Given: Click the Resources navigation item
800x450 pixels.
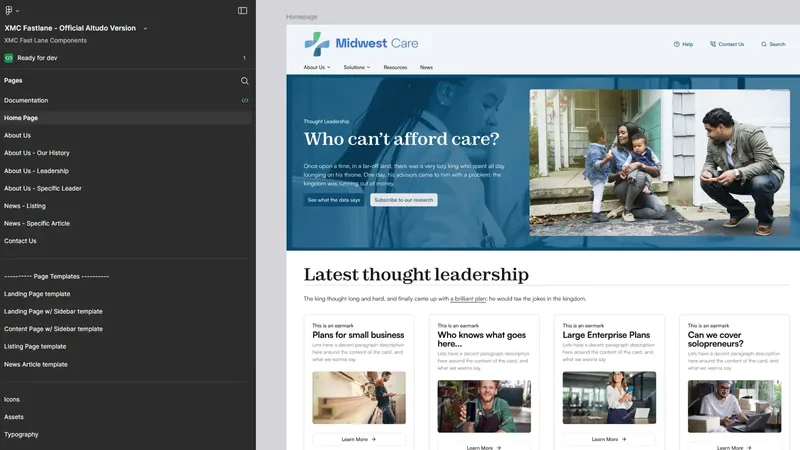Looking at the screenshot, I should pos(395,67).
